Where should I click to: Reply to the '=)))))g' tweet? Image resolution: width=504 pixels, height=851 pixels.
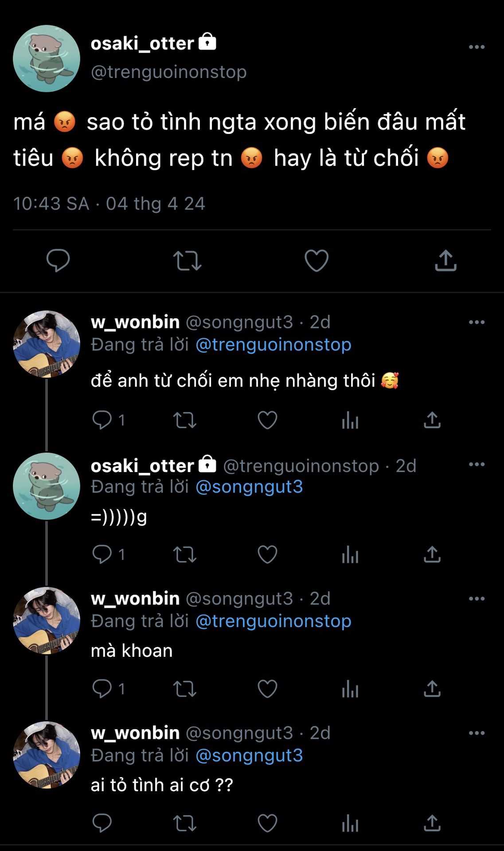pos(102,554)
